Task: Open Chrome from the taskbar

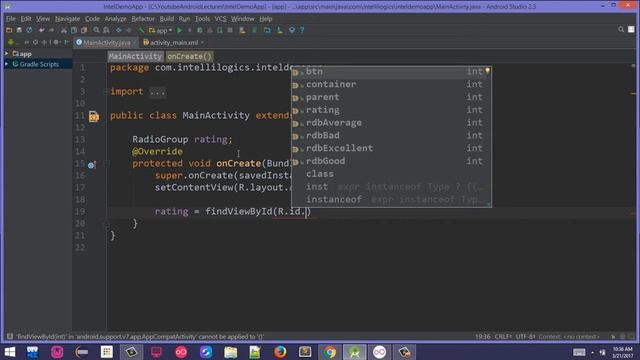Action: click(x=330, y=352)
